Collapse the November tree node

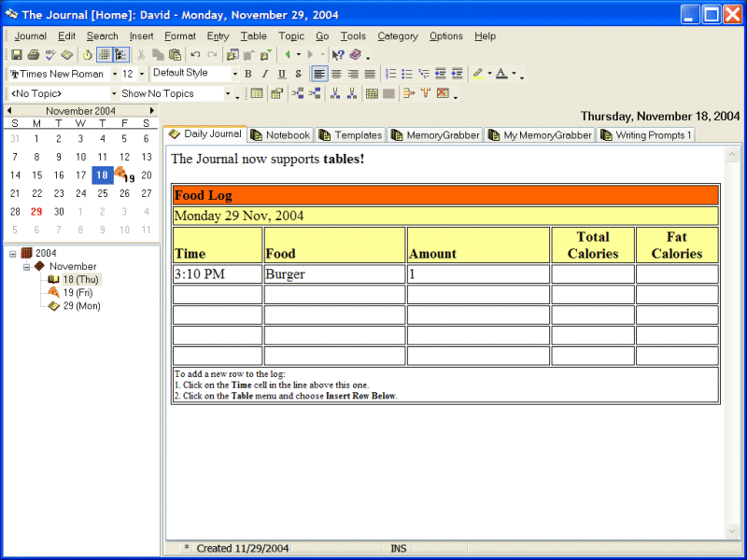[28, 267]
